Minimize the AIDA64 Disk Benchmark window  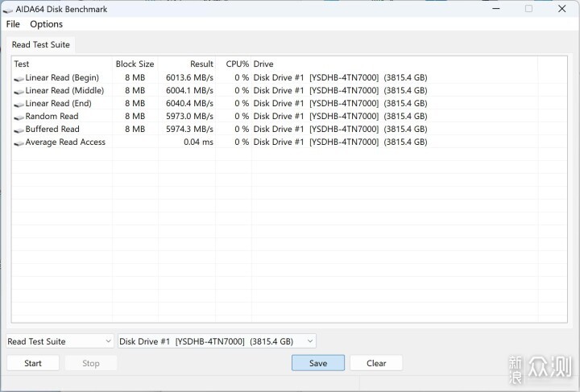496,9
